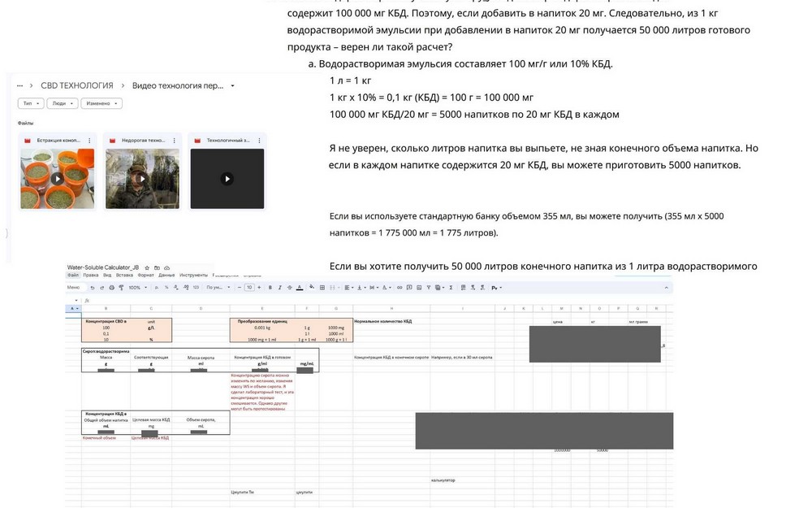This screenshot has width=812, height=508.
Task: Open the Формат menu
Action: click(145, 276)
